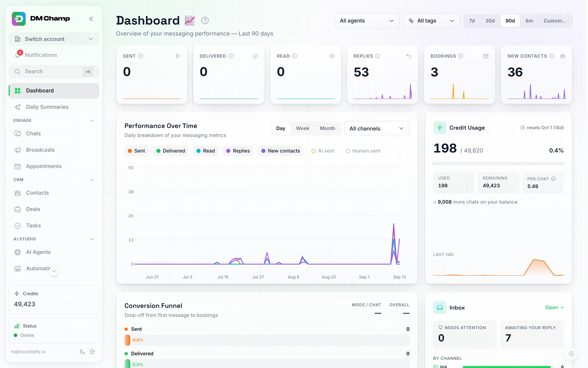This screenshot has width=588, height=368.
Task: Click calendar icon on BOOKINGS card
Action: click(x=486, y=56)
